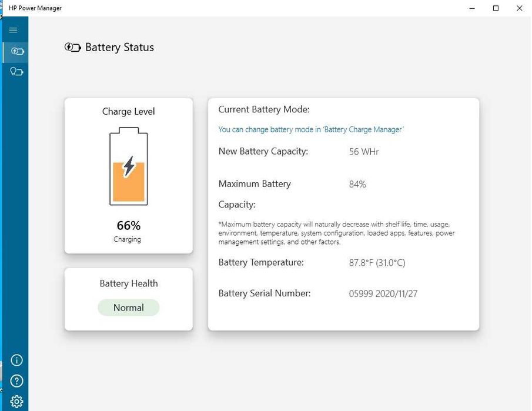The height and width of the screenshot is (411, 532).
Task: Click the Normal battery health badge
Action: click(128, 308)
